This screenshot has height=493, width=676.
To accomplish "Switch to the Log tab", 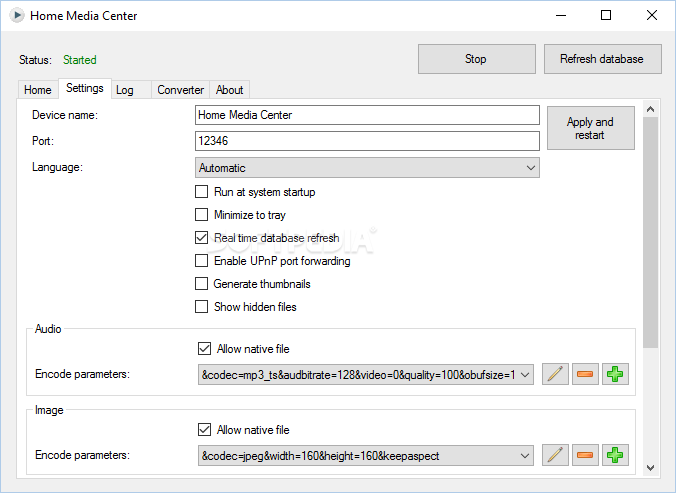I will coord(125,90).
